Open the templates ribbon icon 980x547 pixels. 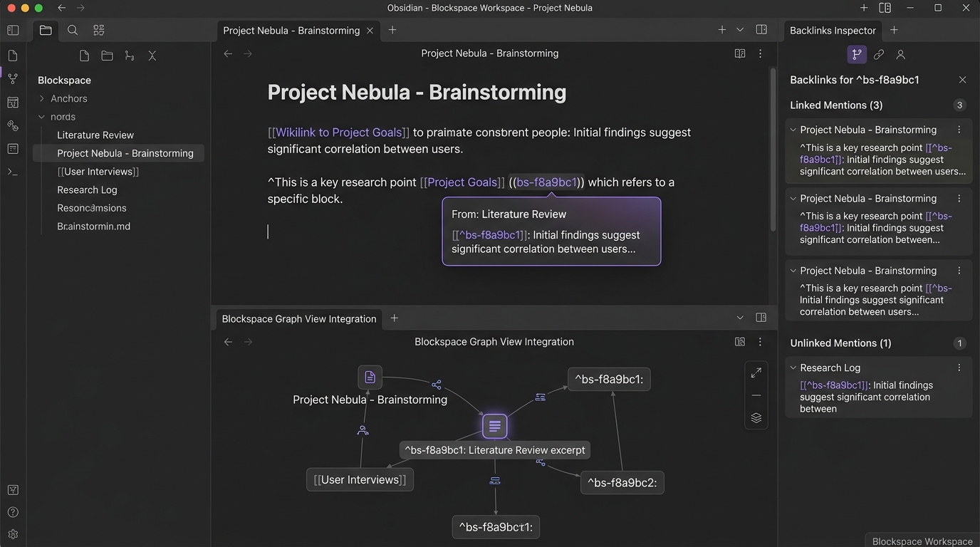click(13, 148)
